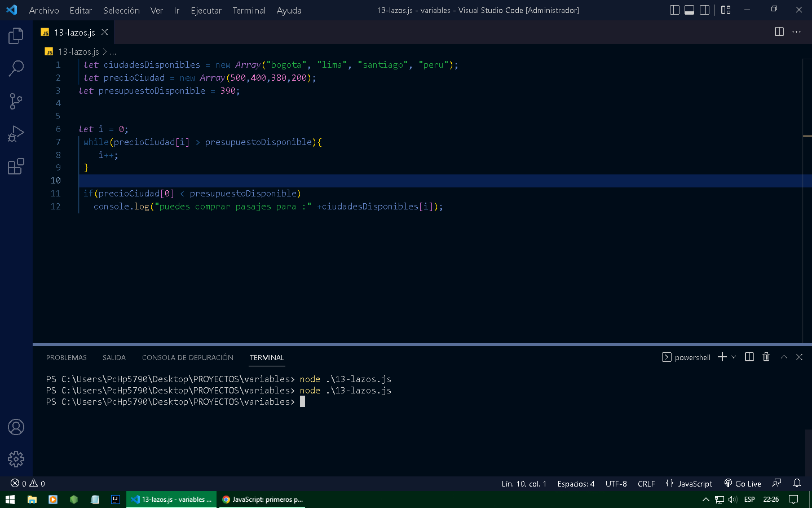The height and width of the screenshot is (508, 812).
Task: Open the Run and Debug view
Action: click(16, 134)
